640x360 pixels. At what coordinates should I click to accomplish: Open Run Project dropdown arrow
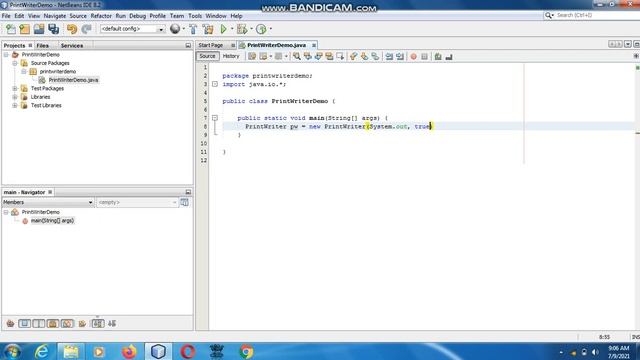pyautogui.click(x=232, y=29)
